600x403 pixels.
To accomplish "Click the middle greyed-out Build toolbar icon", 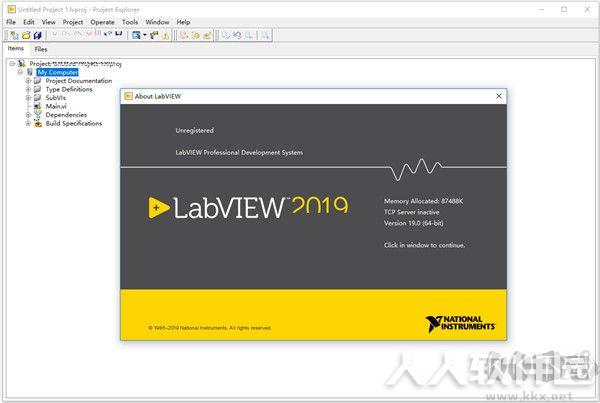I will 196,35.
